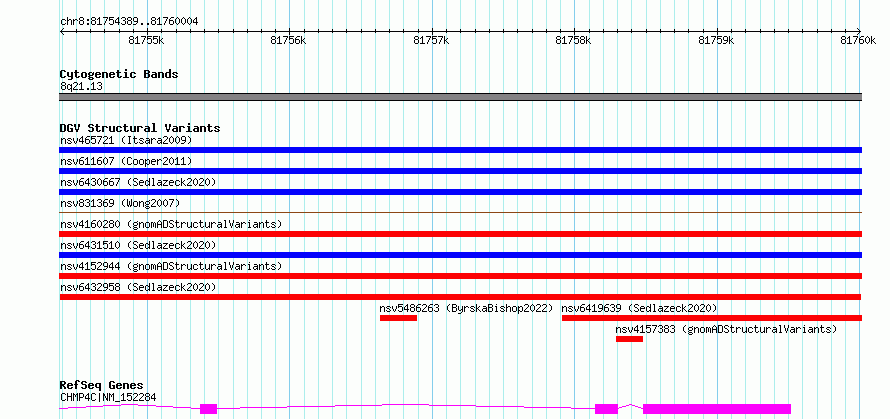The image size is (890, 419).
Task: Open nsv6431510 (Sedlazeck2020) label
Action: pos(138,245)
